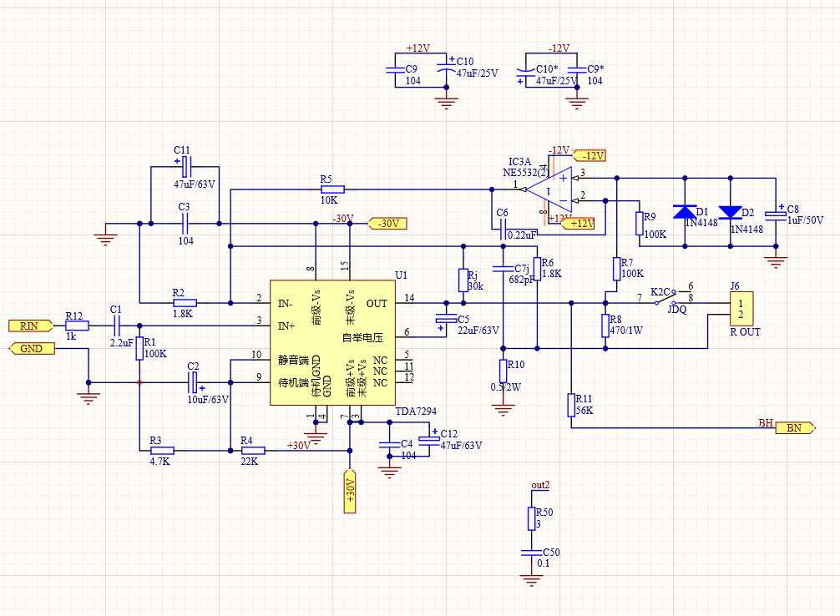Select the J6 R OUT connector
840x616 pixels.
pos(741,309)
